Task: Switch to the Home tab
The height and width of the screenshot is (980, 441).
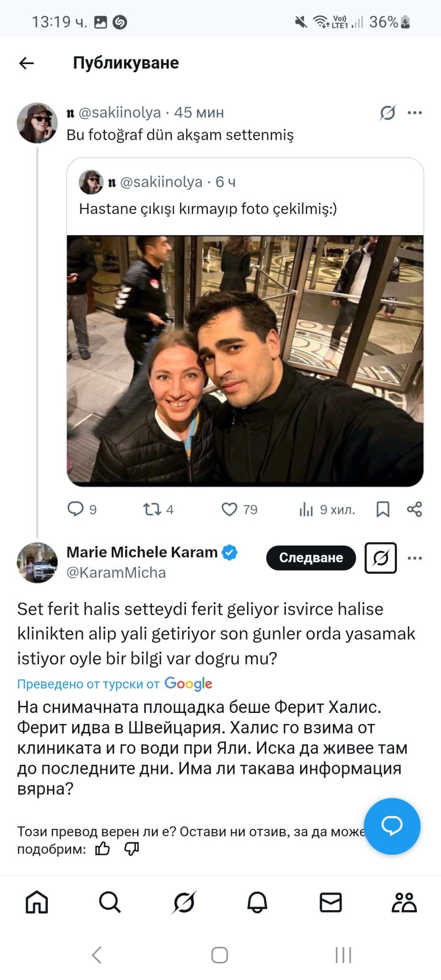Action: tap(37, 902)
